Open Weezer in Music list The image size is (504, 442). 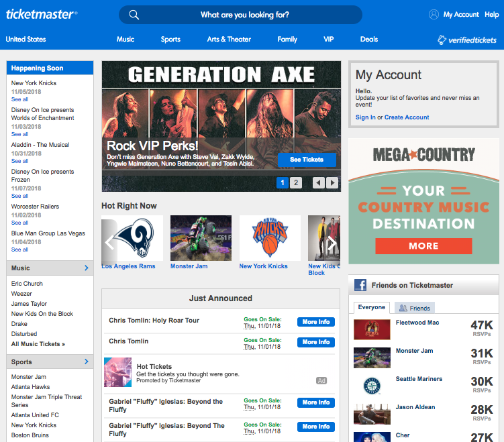tap(21, 294)
